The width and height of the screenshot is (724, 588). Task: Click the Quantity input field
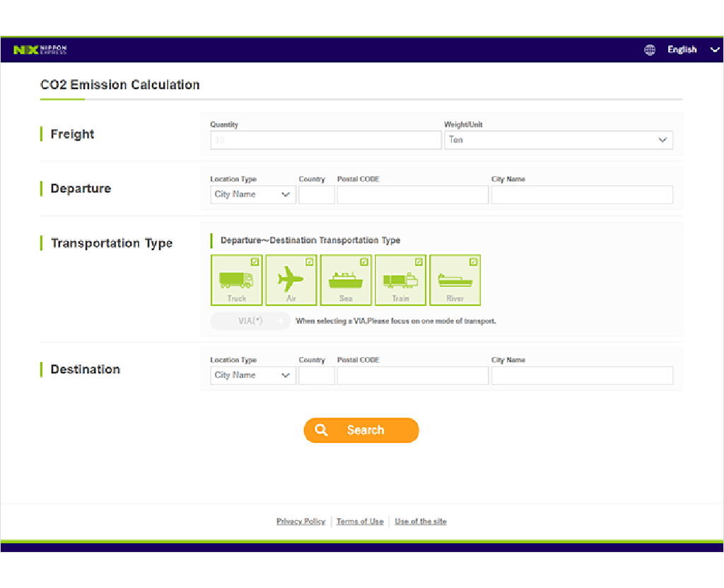pos(325,140)
